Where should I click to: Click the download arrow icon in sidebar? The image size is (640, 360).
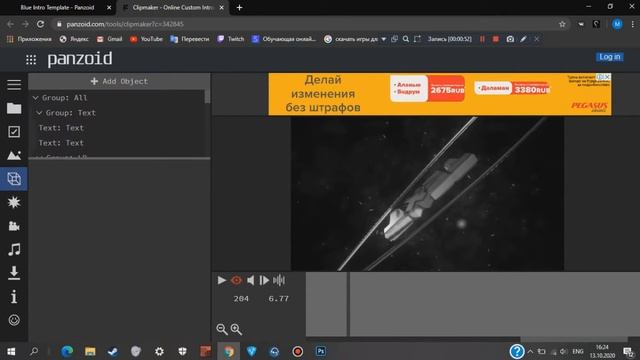(x=14, y=273)
